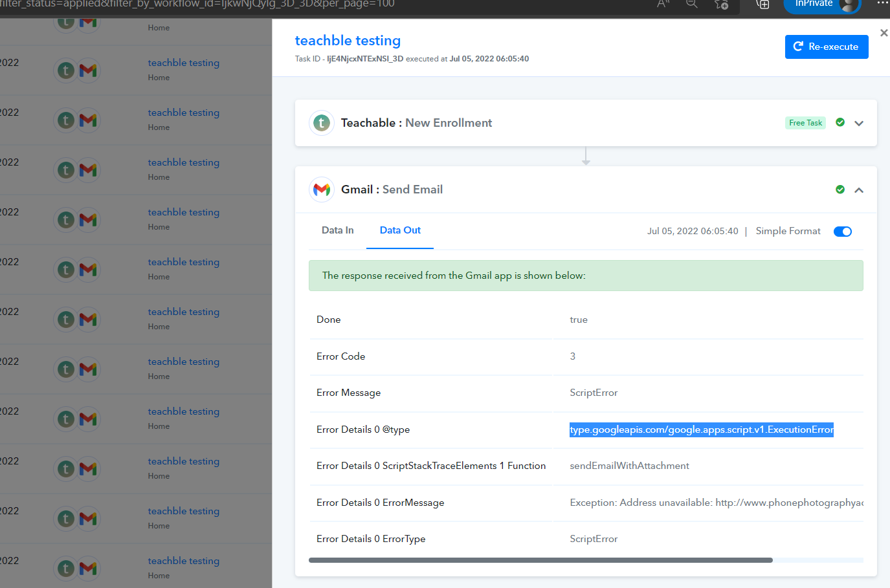Screen dimensions: 890x588
Task: Click the browser InPrivate indicator
Action: click(822, 5)
